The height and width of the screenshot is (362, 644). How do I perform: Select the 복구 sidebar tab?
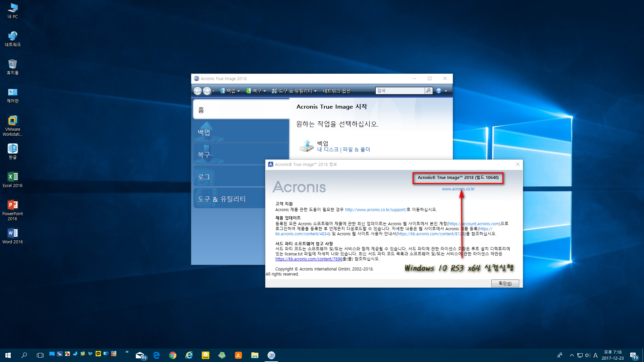pos(241,154)
